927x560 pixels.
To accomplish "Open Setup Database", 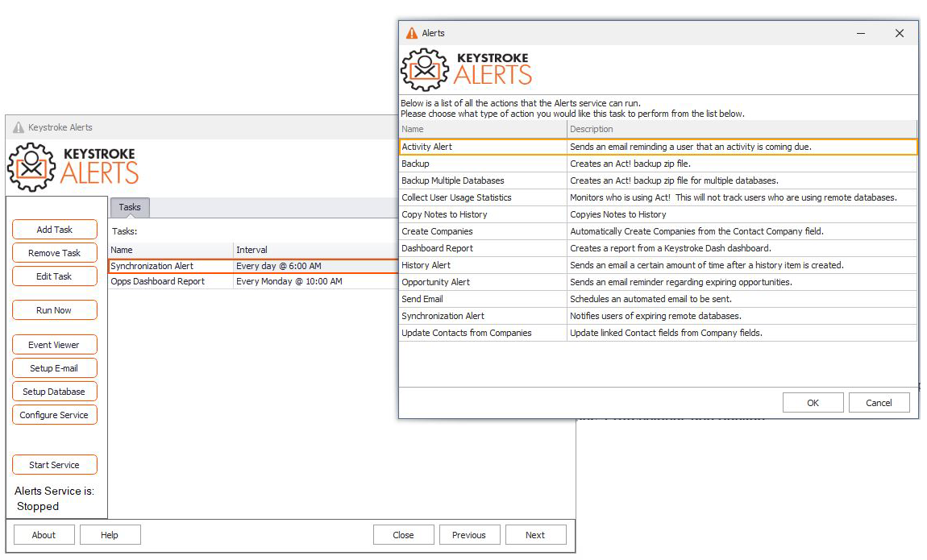I will (54, 391).
